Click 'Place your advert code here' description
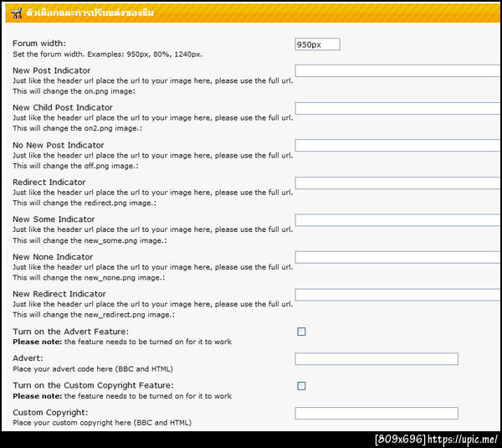 93,369
